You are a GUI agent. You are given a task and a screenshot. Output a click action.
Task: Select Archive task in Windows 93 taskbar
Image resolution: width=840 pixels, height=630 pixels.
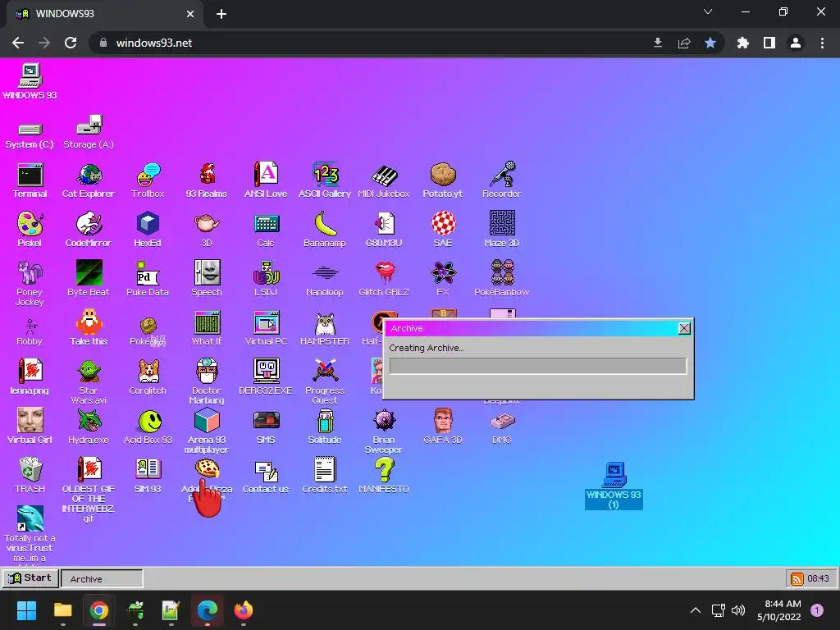pos(102,579)
